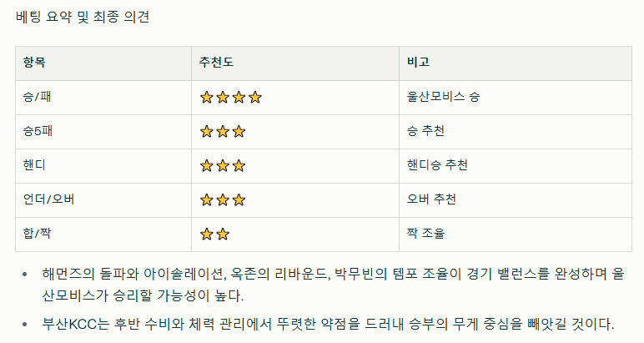Click the third star in the 언더/오버 row
Screen dimensions: 644x343
coord(239,200)
